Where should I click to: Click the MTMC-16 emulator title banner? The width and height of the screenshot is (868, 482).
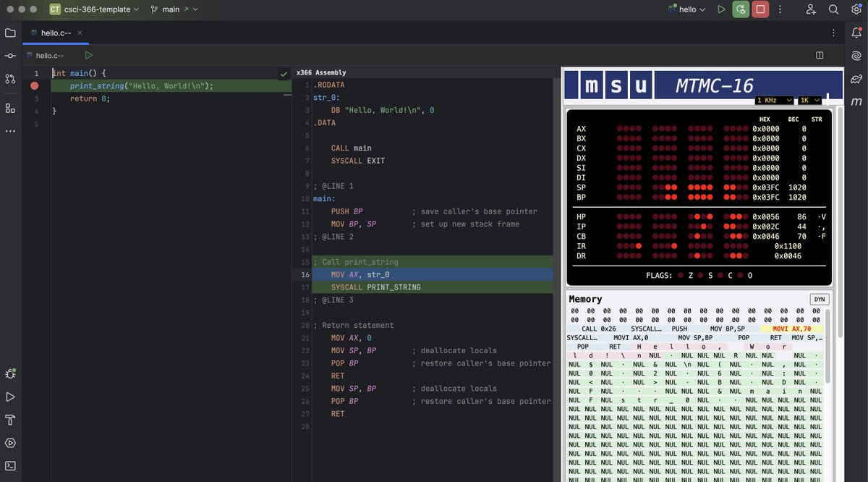pyautogui.click(x=703, y=85)
